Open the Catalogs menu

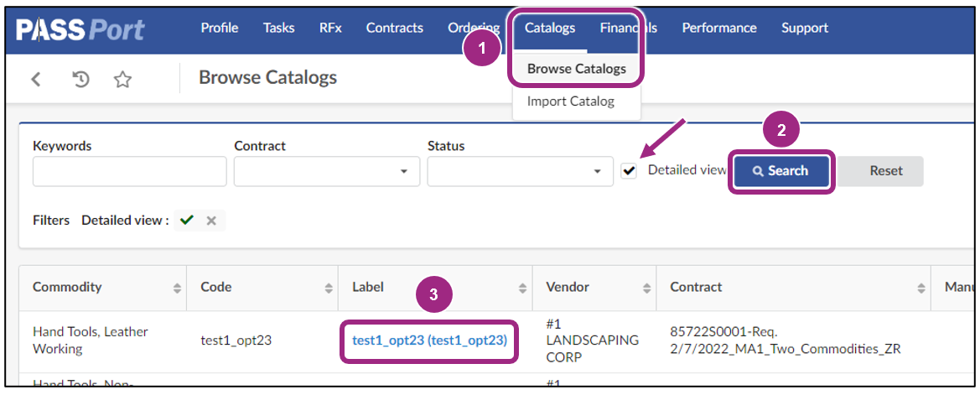pos(550,29)
